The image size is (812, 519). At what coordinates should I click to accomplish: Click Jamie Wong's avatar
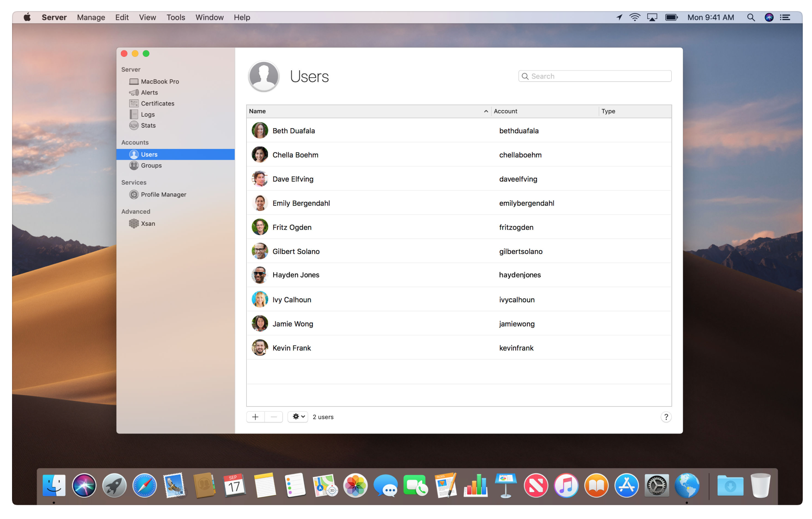[260, 323]
